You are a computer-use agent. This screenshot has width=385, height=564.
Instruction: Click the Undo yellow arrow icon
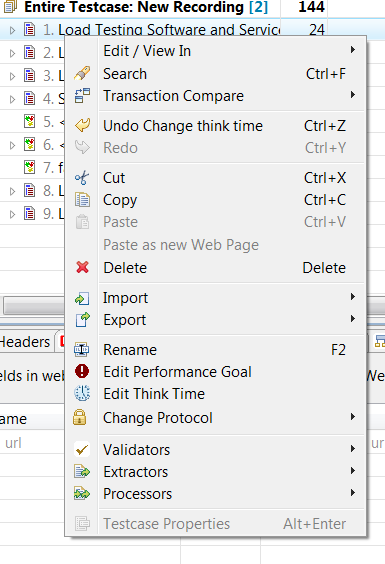[x=82, y=126]
